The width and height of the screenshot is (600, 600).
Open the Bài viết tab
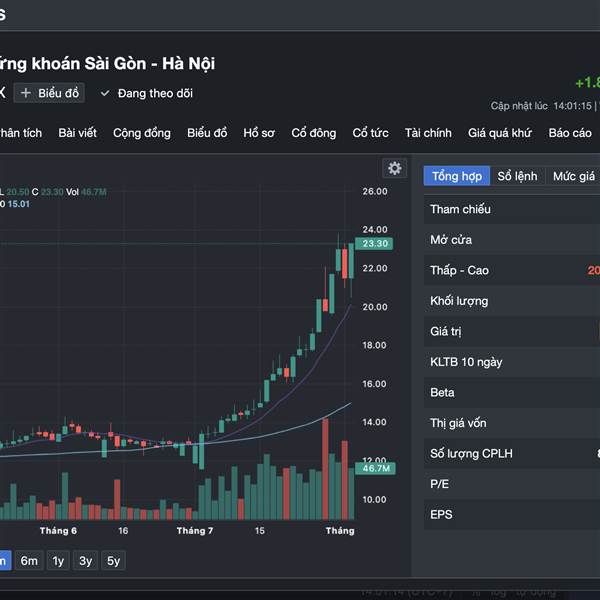[x=78, y=133]
